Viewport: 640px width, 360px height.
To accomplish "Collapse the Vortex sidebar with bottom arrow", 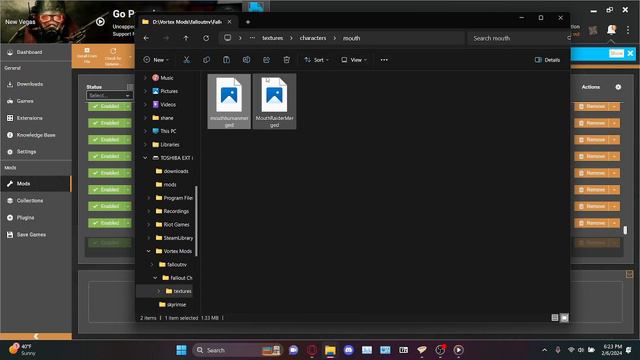I will [36, 336].
